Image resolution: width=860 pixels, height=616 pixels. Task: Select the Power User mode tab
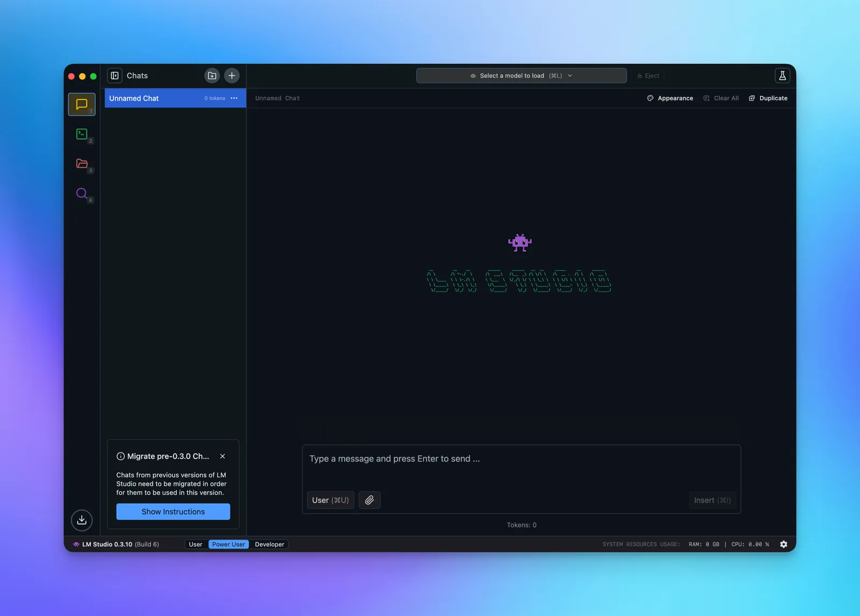tap(228, 544)
